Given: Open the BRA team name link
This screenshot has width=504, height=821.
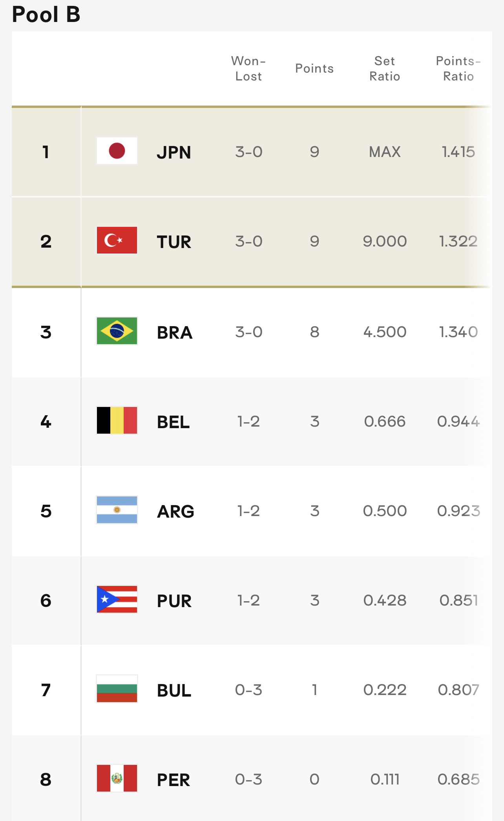Looking at the screenshot, I should (x=175, y=332).
